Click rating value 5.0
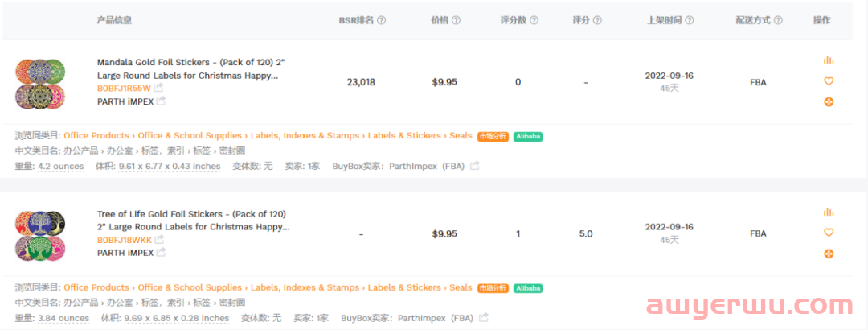Image resolution: width=868 pixels, height=330 pixels. tap(586, 234)
